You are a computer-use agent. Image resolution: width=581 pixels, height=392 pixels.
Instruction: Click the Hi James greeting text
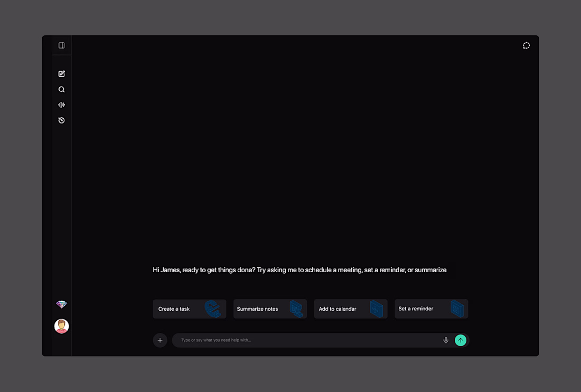point(299,270)
